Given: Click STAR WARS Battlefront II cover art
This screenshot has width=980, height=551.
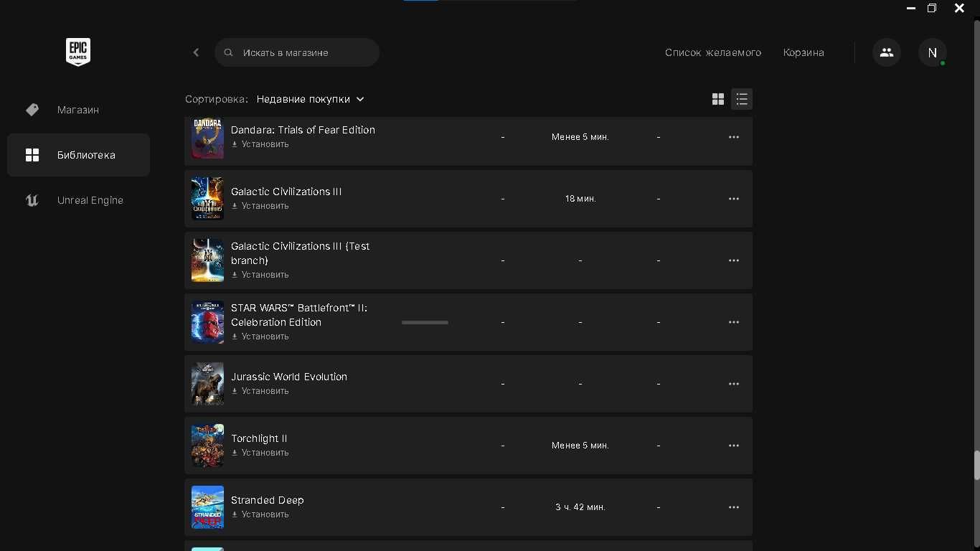Looking at the screenshot, I should click(x=207, y=322).
